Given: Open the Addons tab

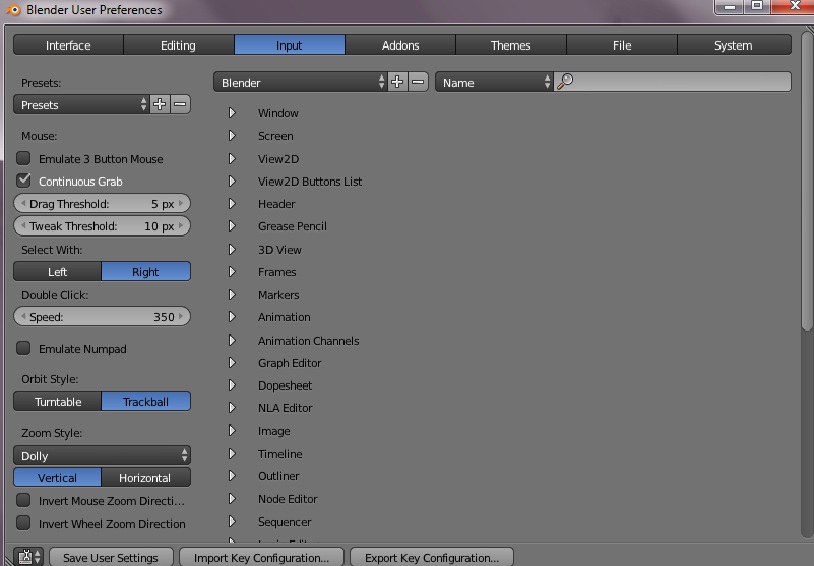Looking at the screenshot, I should pos(400,45).
